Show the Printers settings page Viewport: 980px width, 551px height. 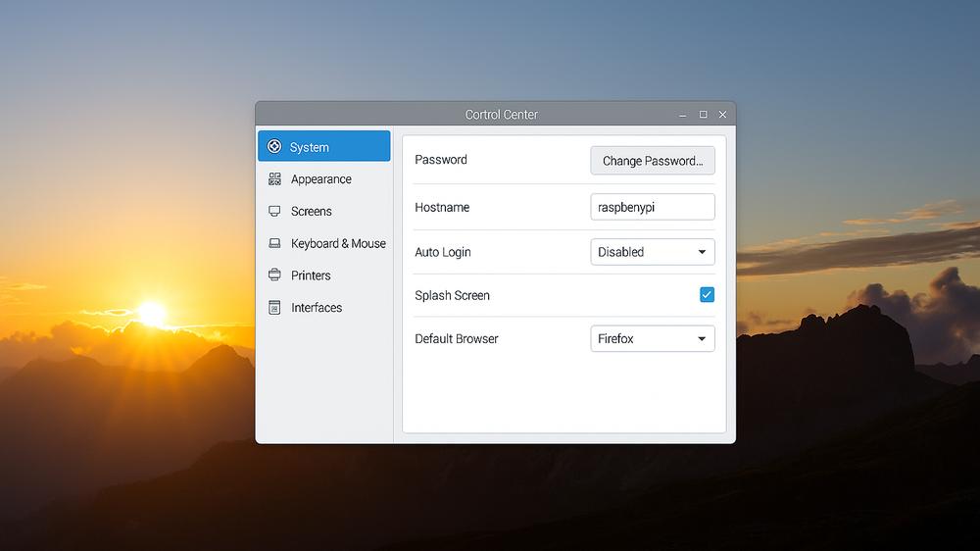click(x=311, y=275)
